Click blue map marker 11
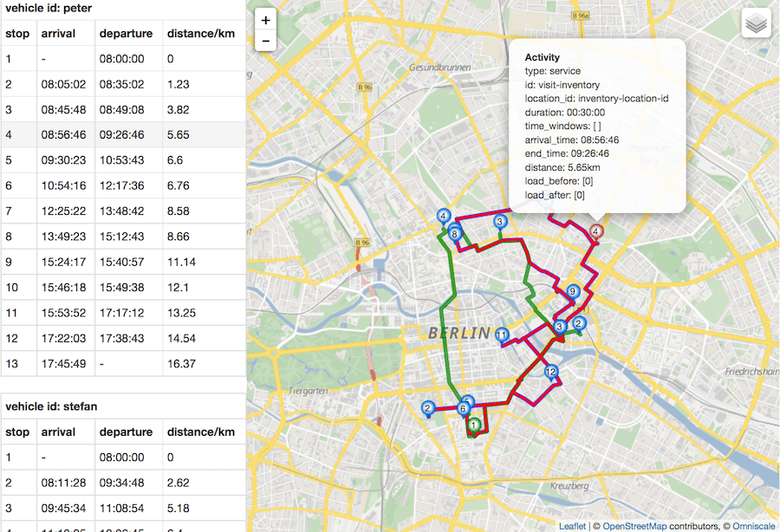This screenshot has width=780, height=532. (x=502, y=334)
